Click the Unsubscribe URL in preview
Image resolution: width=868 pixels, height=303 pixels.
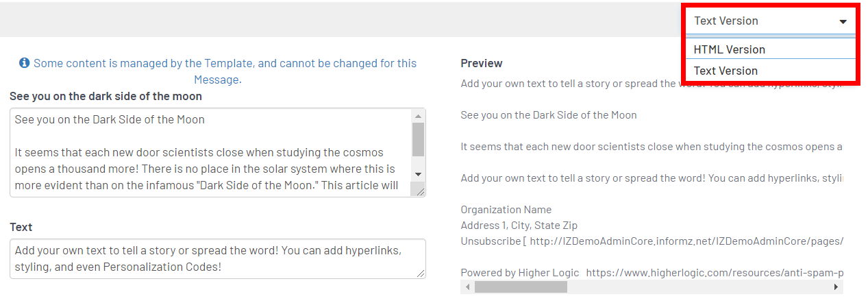685,241
